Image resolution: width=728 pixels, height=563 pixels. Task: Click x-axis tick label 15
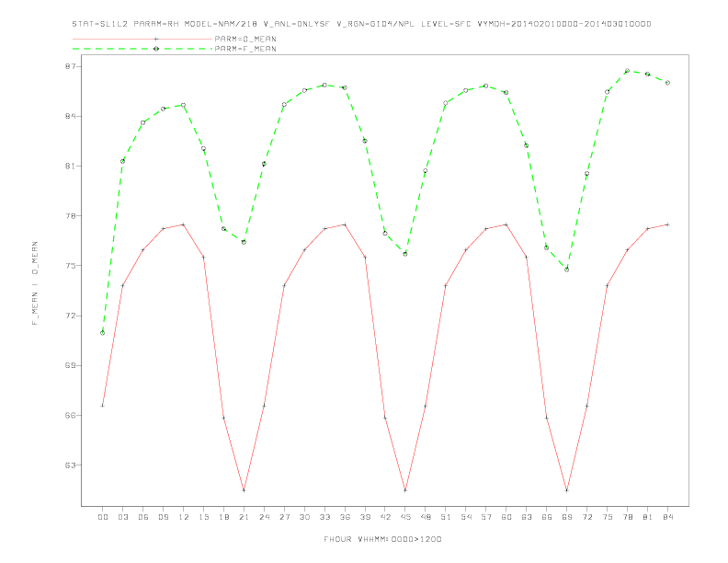click(x=203, y=517)
